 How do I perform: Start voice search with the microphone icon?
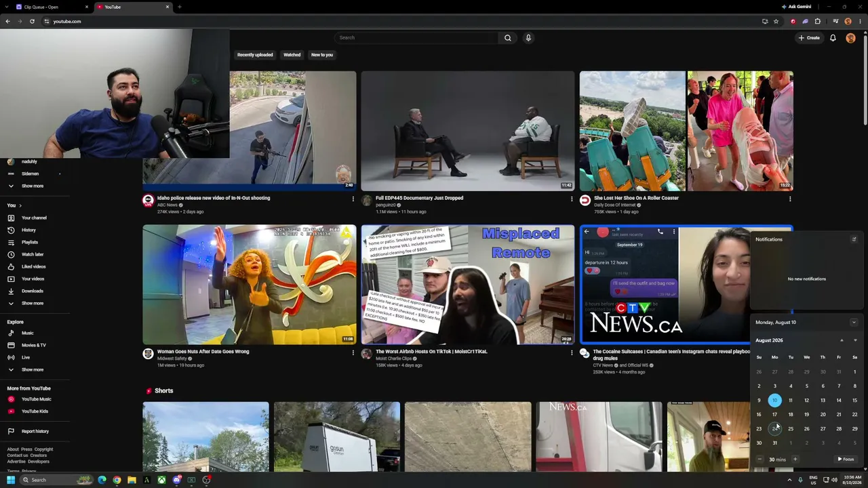528,38
